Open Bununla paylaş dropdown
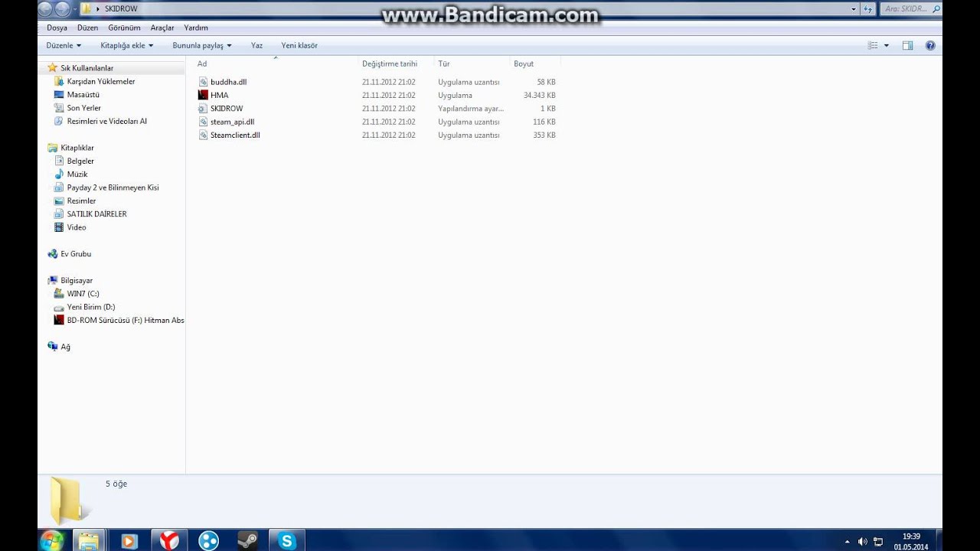 (202, 46)
